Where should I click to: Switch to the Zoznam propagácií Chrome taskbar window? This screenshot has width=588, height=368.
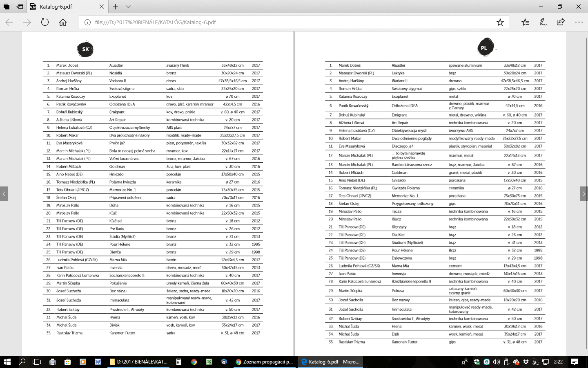tap(265, 362)
